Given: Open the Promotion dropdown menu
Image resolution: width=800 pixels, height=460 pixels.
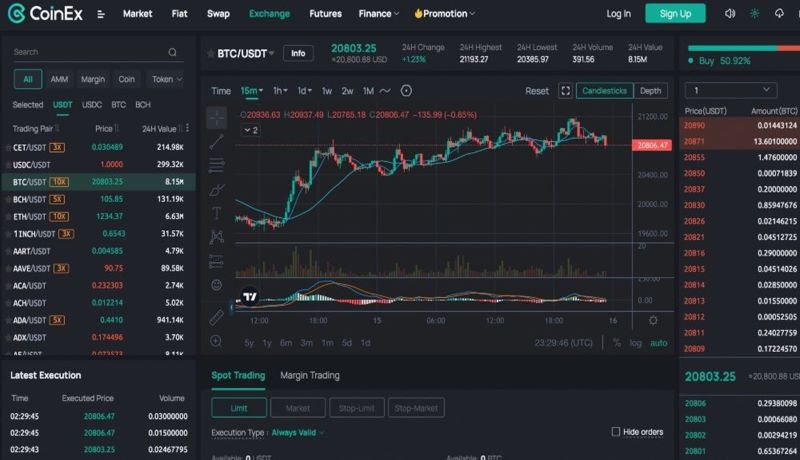Looking at the screenshot, I should pyautogui.click(x=444, y=14).
